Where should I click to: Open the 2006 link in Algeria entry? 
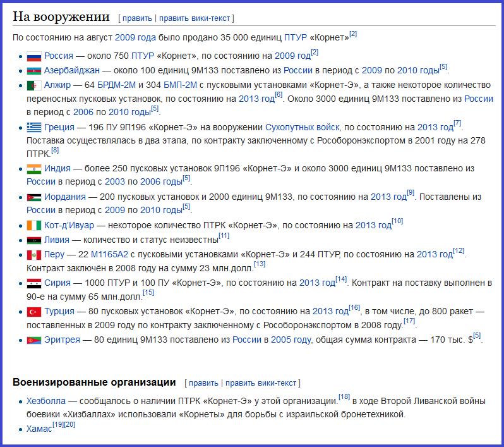[83, 112]
